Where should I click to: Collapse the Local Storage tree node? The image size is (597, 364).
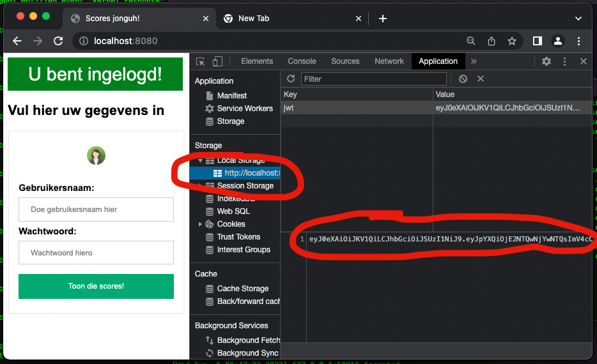coord(200,160)
